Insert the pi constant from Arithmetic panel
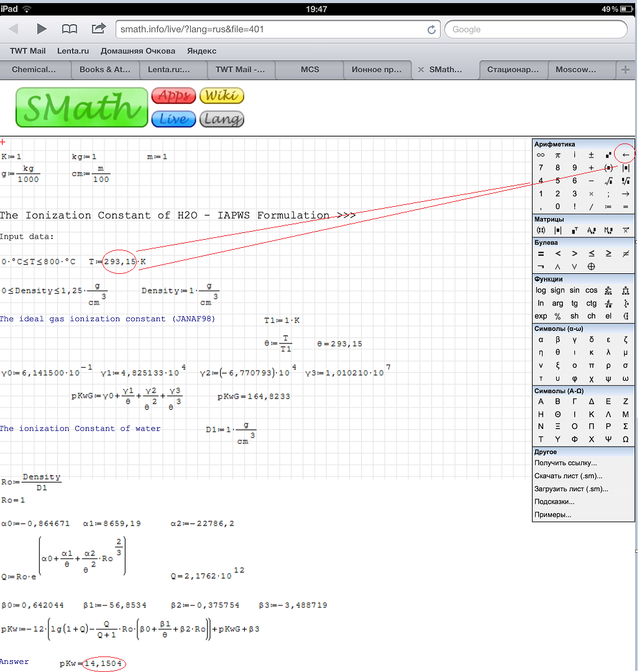642x672 pixels. [557, 155]
